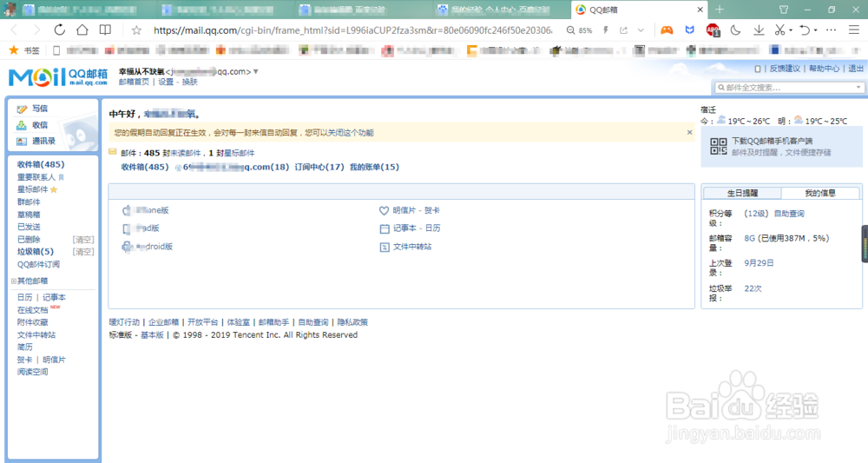
Task: Open 收件箱(485) folder in sidebar
Action: pyautogui.click(x=41, y=164)
